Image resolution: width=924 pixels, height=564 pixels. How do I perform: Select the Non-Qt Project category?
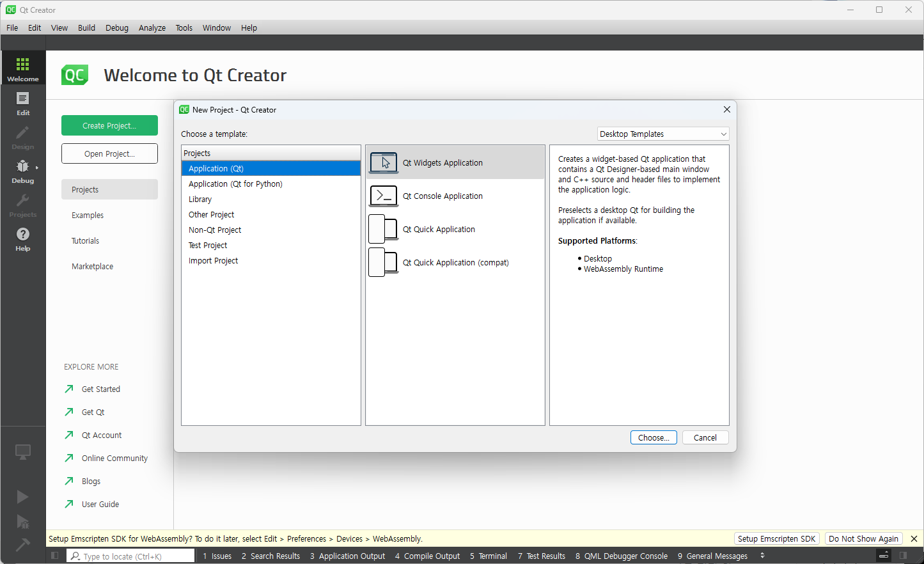(x=271, y=230)
